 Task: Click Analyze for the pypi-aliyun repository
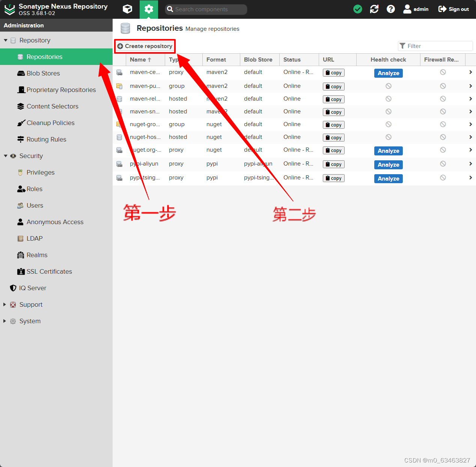pos(388,164)
